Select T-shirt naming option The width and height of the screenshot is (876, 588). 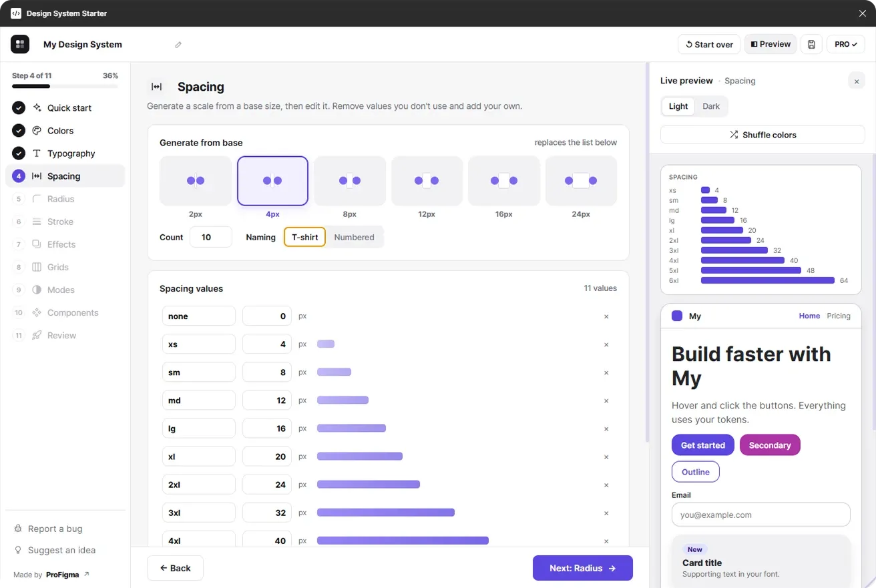[x=305, y=237]
